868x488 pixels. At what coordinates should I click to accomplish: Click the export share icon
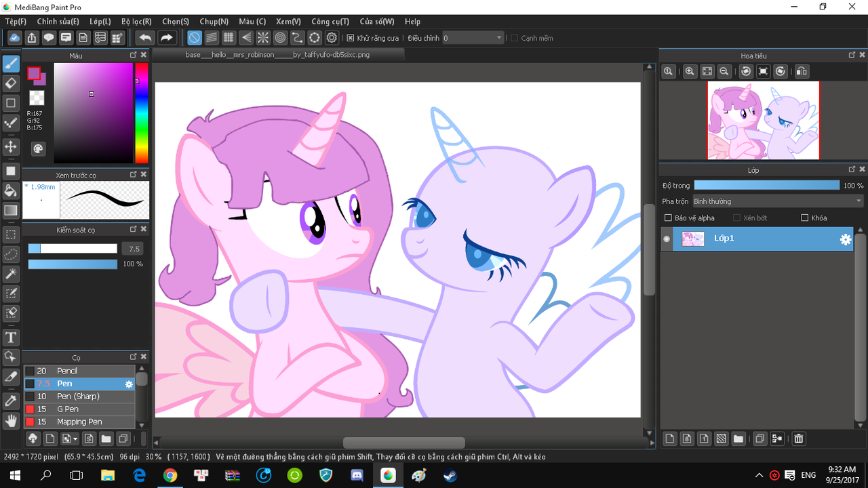tap(32, 38)
